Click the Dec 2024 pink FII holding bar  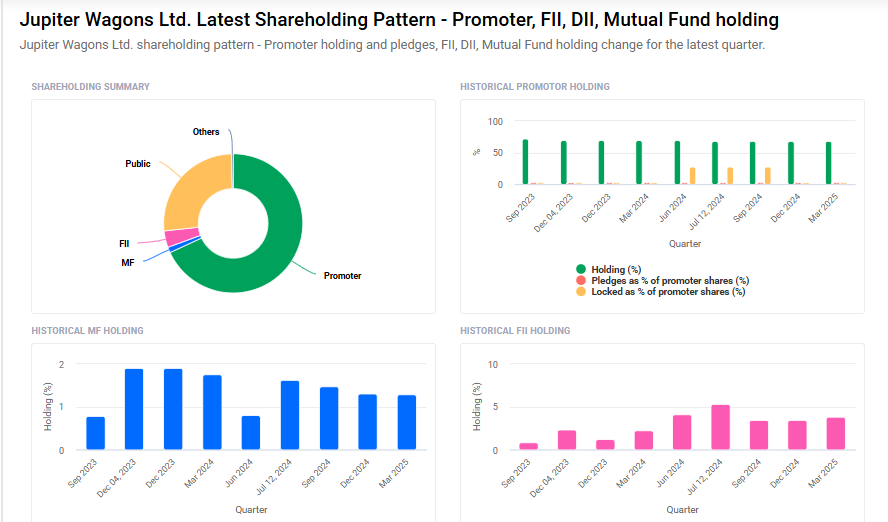tap(797, 435)
